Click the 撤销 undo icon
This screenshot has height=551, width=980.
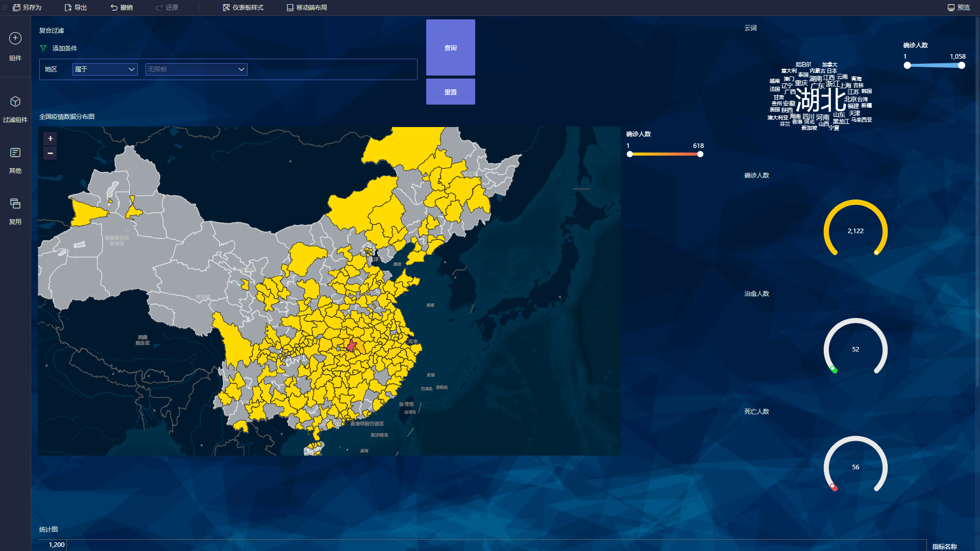[114, 8]
